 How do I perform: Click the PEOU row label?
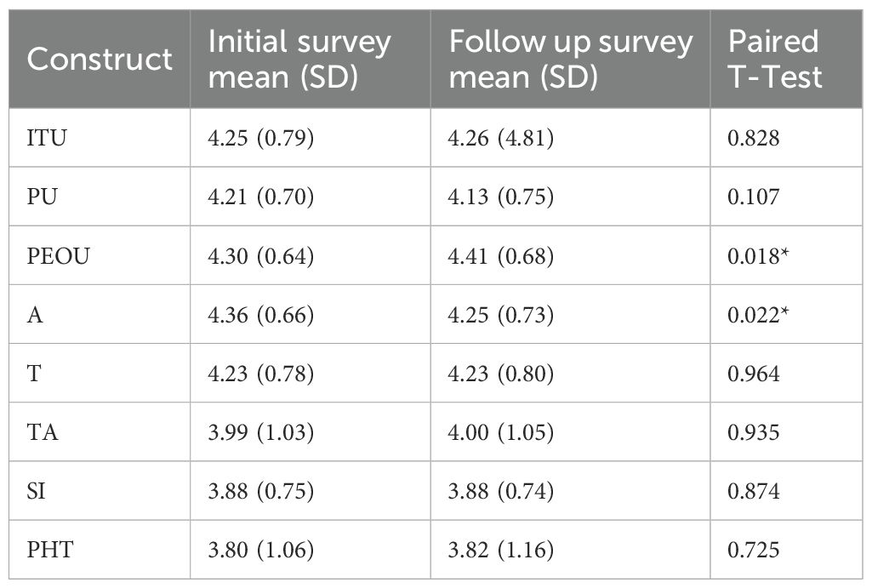56,255
